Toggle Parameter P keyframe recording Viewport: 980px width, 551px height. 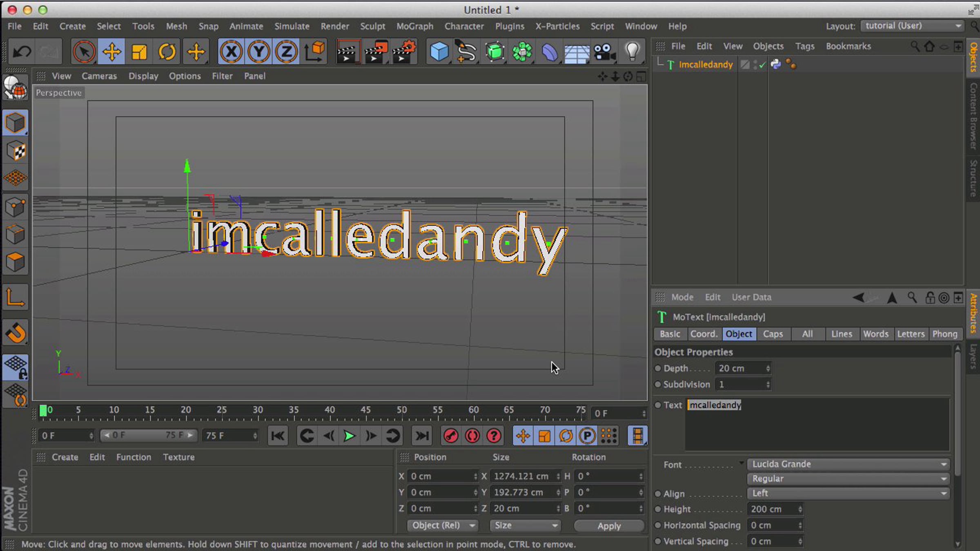587,436
